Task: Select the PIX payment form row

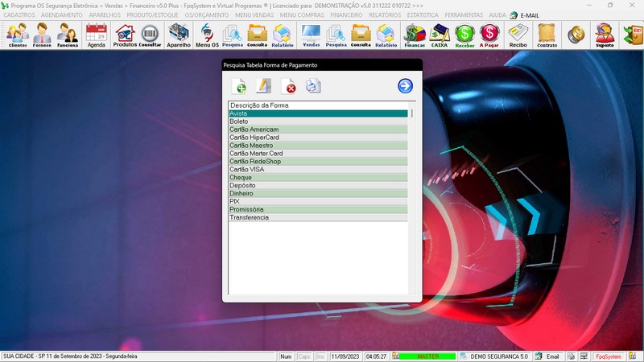Action: pyautogui.click(x=318, y=202)
